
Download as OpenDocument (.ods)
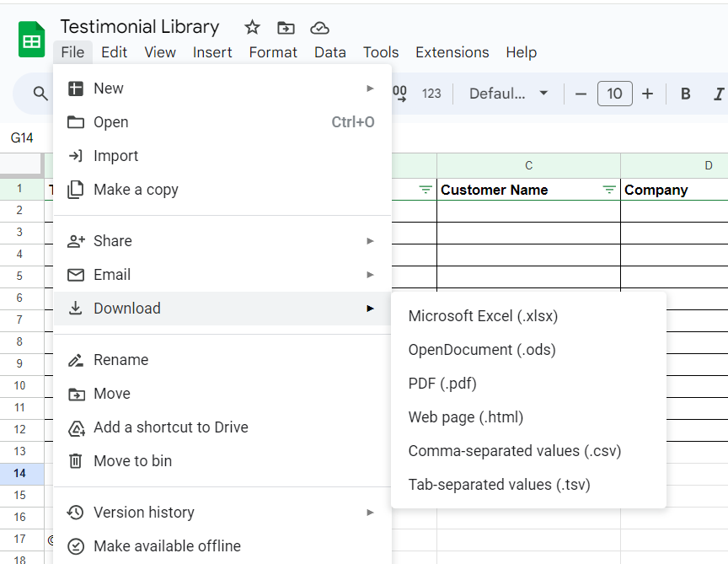[x=528, y=350]
